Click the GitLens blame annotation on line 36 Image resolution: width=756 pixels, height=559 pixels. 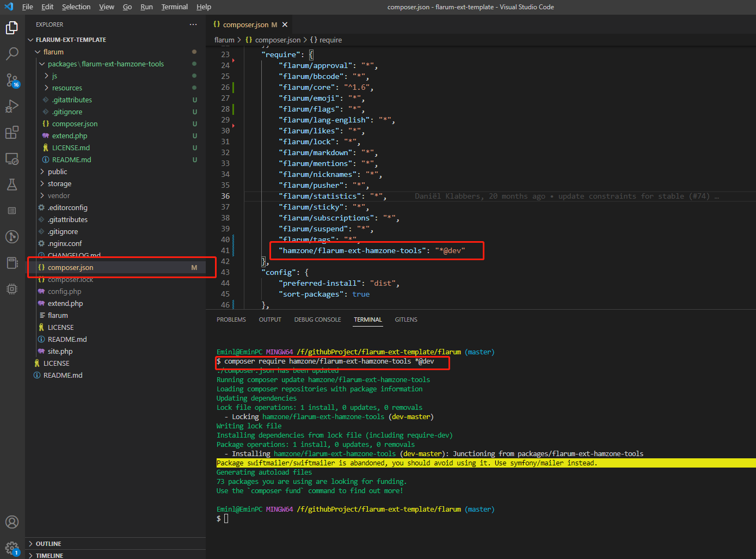tap(567, 196)
